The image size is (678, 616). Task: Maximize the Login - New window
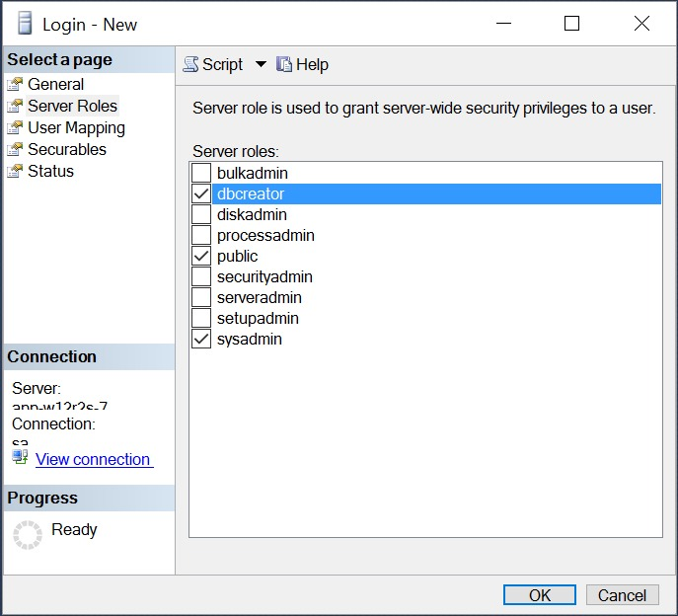pos(571,24)
